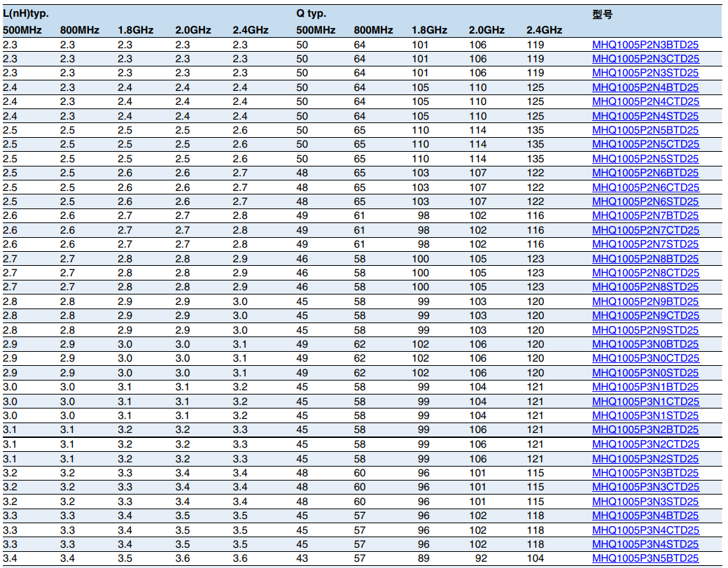Open the MHQ1005P3N5BTD25 link
728x568 pixels.
click(x=645, y=559)
